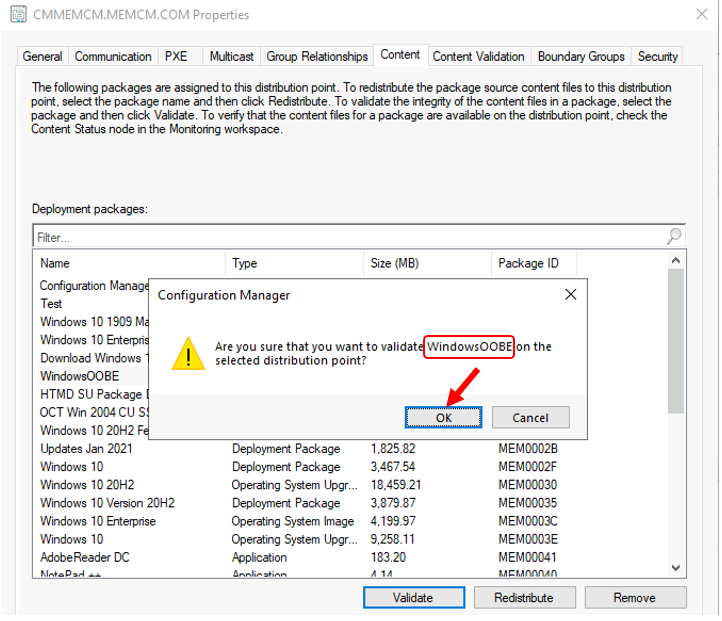The width and height of the screenshot is (722, 621).
Task: Click package ID MEM0002B
Action: coord(528,448)
